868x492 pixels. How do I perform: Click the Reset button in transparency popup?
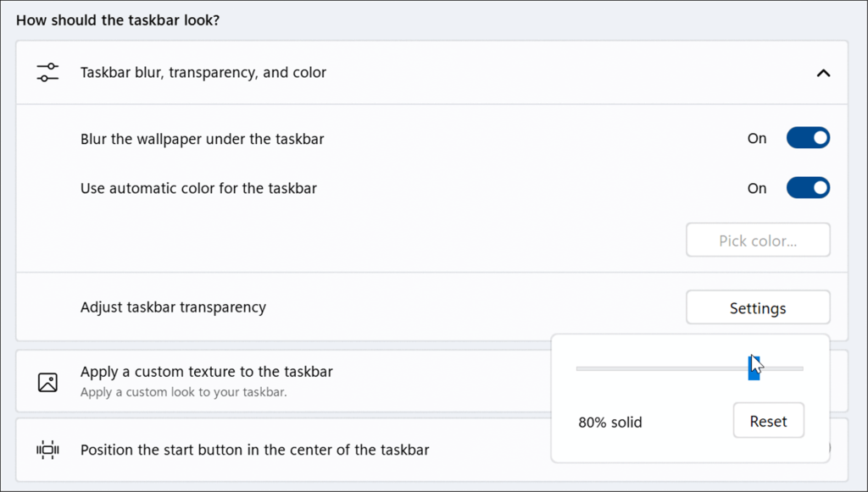[x=768, y=421]
